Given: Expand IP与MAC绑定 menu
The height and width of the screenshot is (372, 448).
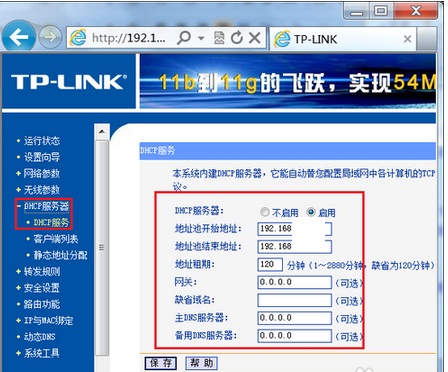Looking at the screenshot, I should click(x=48, y=320).
